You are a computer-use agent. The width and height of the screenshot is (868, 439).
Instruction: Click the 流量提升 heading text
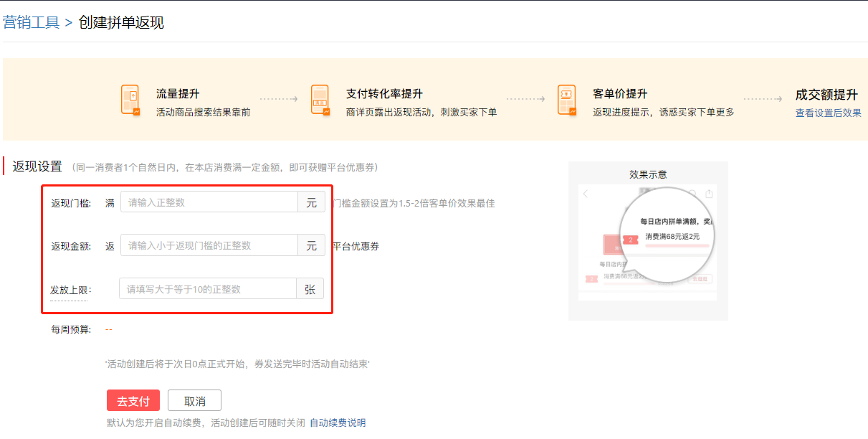coord(178,94)
